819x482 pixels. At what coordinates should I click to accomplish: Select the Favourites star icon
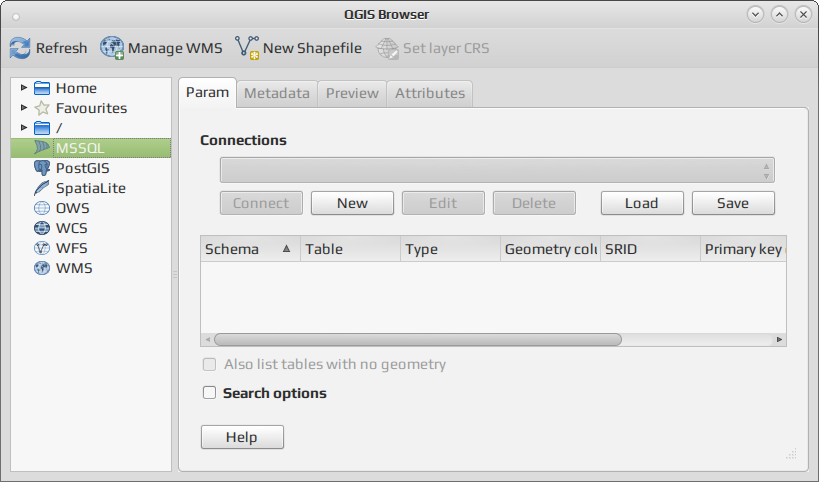click(x=42, y=108)
